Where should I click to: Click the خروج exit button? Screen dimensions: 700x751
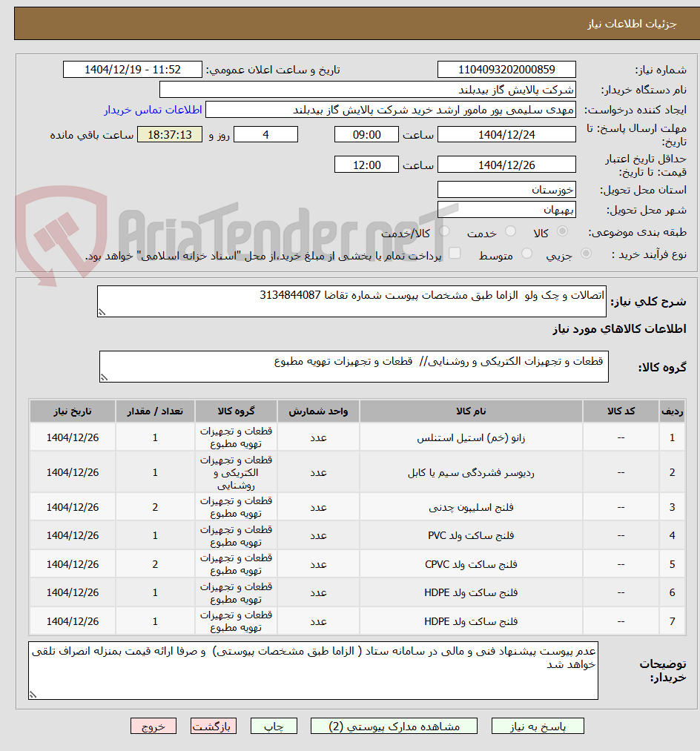[x=153, y=726]
